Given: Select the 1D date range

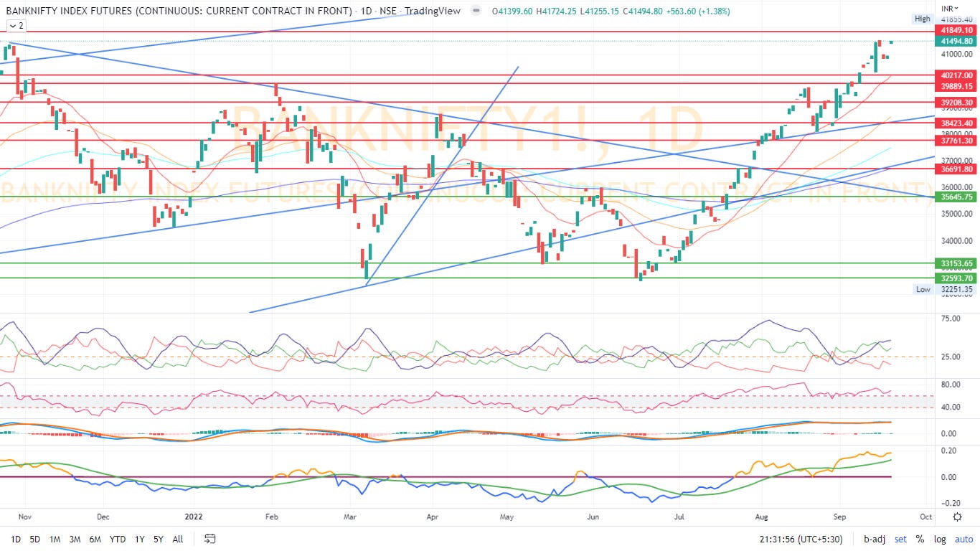Looking at the screenshot, I should pyautogui.click(x=16, y=539).
